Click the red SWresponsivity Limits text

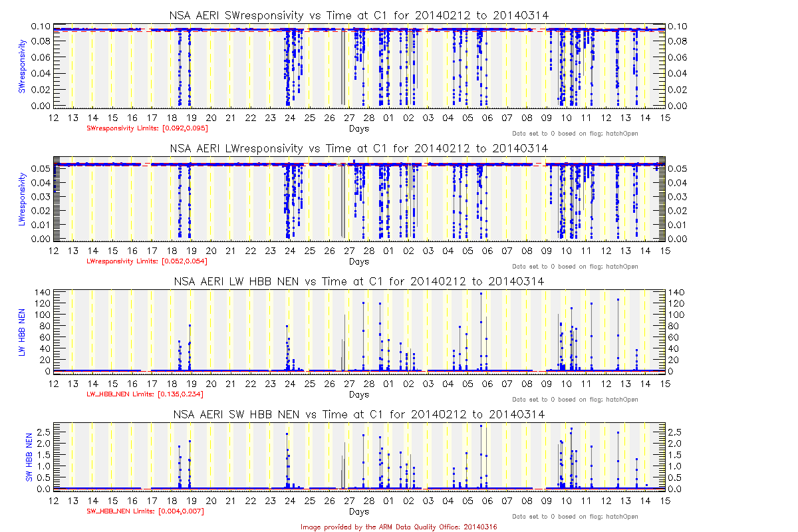tap(138, 128)
